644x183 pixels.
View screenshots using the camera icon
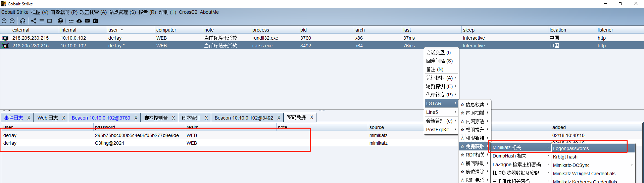coord(95,21)
